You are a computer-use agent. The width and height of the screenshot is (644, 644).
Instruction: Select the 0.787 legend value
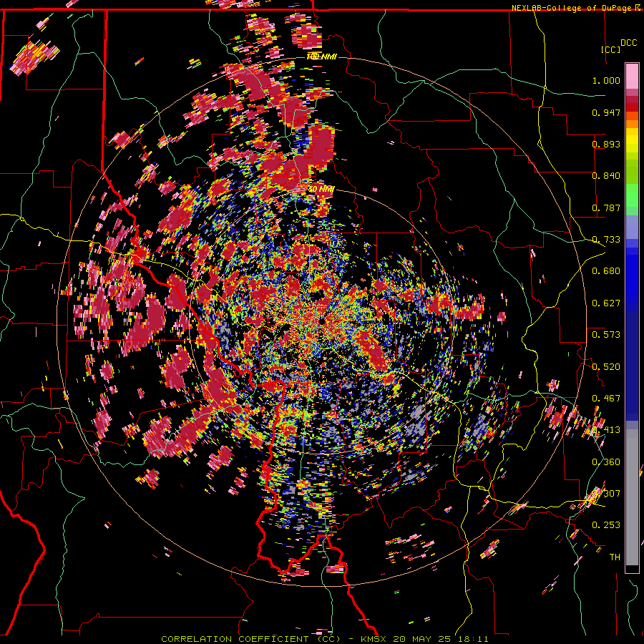tap(606, 208)
